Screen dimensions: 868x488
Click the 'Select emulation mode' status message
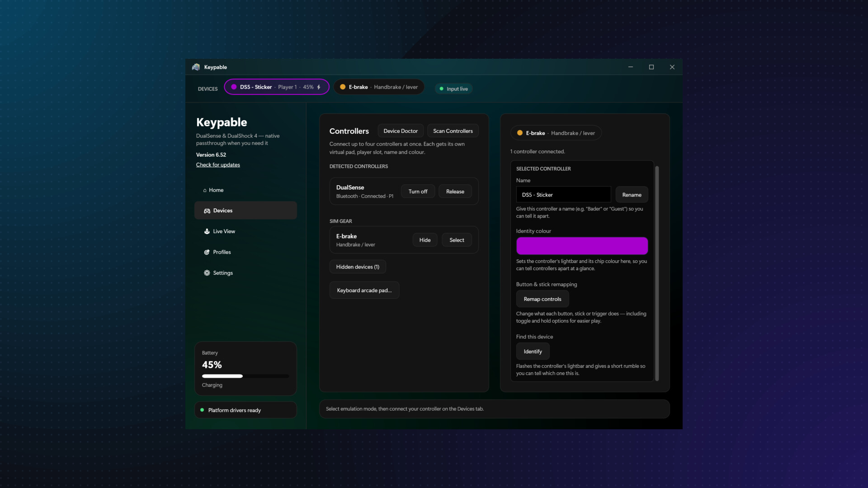[405, 409]
